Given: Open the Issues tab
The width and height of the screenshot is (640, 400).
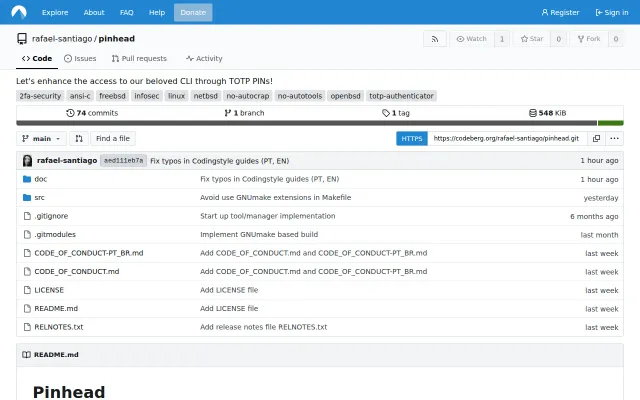Looking at the screenshot, I should point(80,58).
